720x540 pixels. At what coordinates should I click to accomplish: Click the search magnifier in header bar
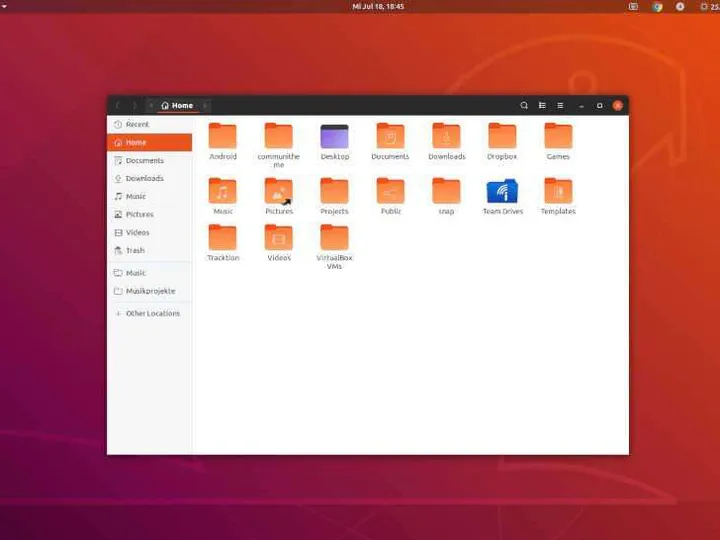(x=524, y=106)
